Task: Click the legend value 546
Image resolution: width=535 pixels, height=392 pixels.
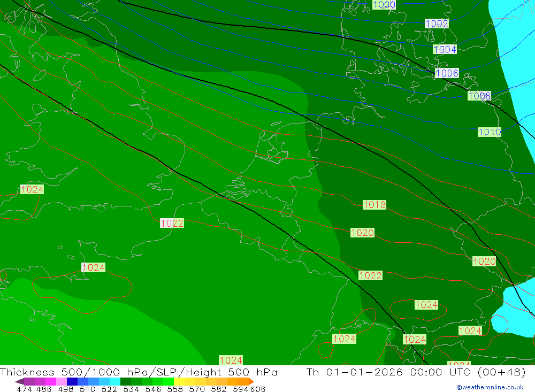Action: [153, 389]
